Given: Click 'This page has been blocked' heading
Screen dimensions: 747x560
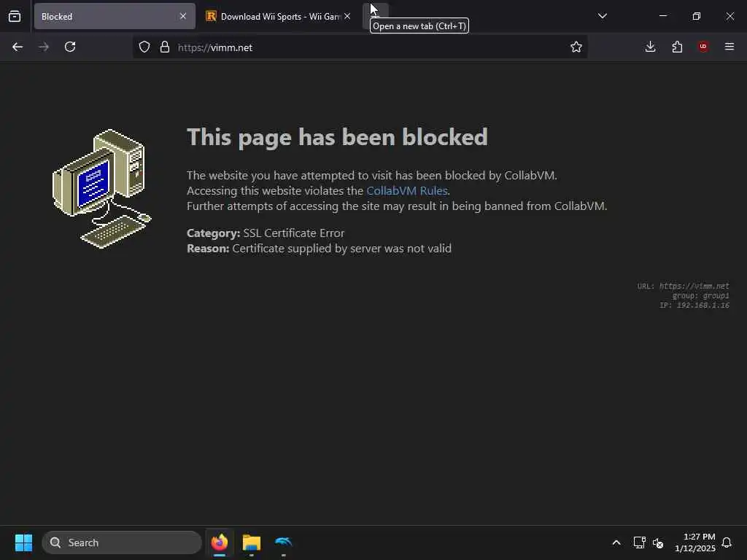Looking at the screenshot, I should click(x=337, y=137).
